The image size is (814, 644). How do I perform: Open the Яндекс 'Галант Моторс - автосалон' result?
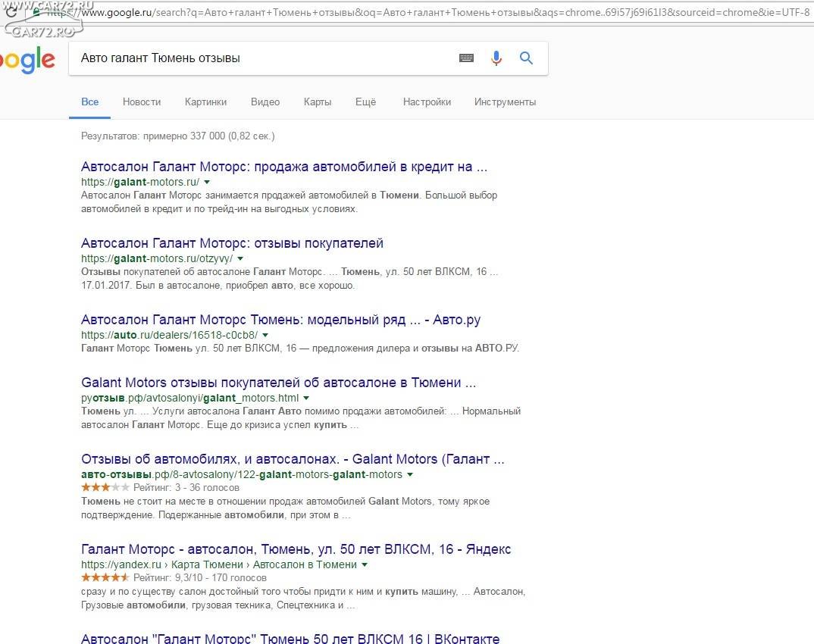[296, 549]
